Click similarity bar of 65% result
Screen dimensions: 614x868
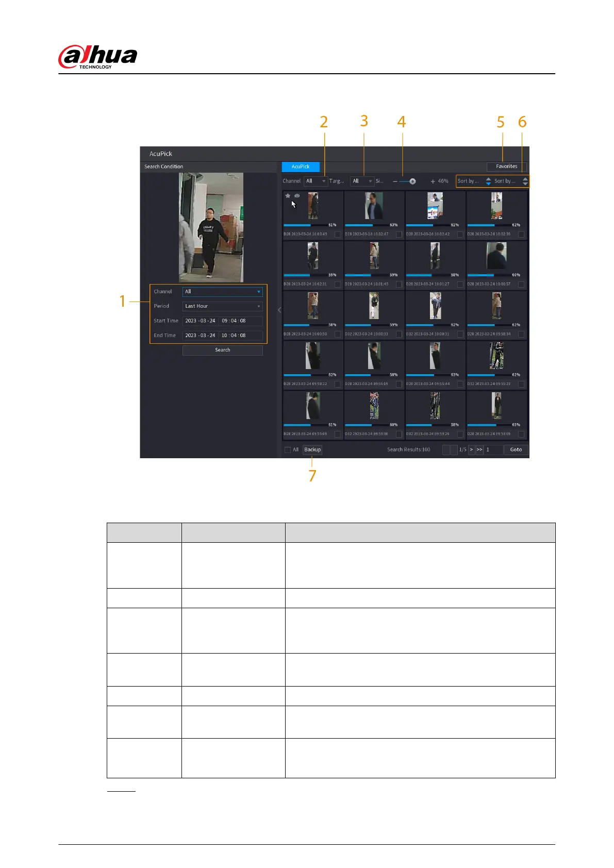pos(489,425)
